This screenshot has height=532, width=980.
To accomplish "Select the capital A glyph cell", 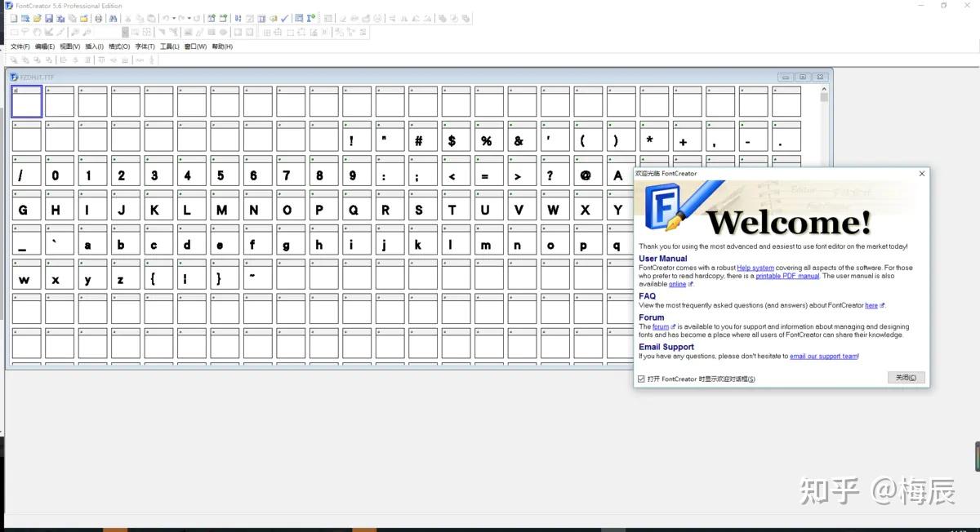I will pyautogui.click(x=621, y=171).
